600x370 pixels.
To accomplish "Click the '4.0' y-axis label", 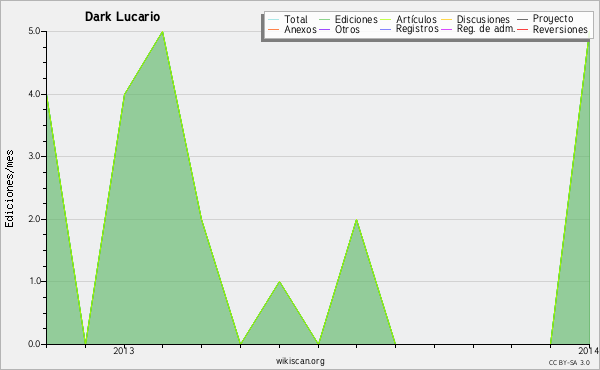I will (x=34, y=94).
